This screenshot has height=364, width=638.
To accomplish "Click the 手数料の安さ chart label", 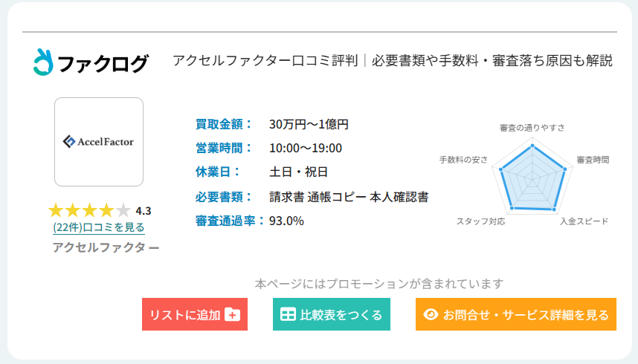I will click(464, 160).
